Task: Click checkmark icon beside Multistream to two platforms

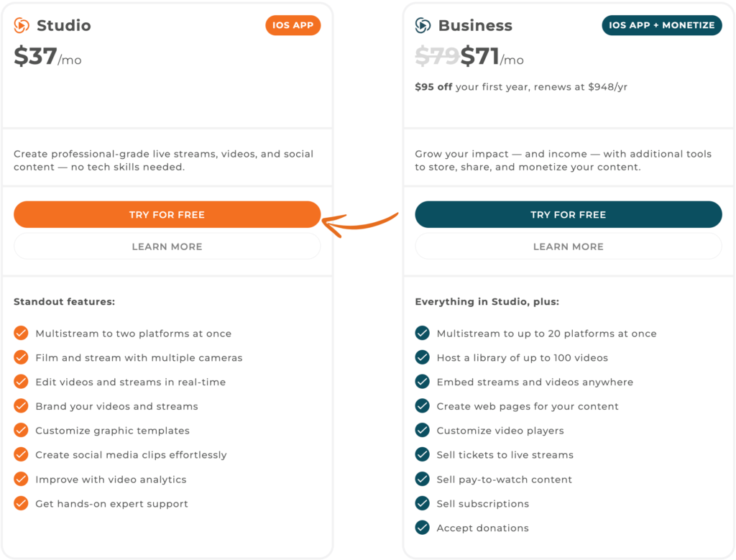Action: click(21, 333)
